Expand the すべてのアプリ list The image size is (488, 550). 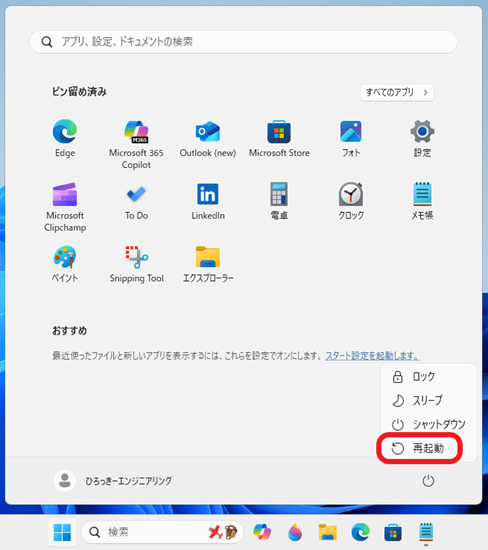[397, 93]
